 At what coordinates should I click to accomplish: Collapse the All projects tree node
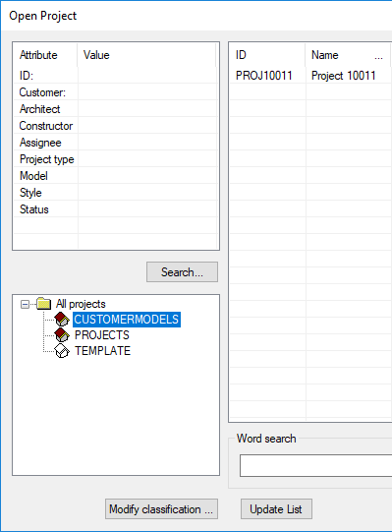tap(25, 304)
